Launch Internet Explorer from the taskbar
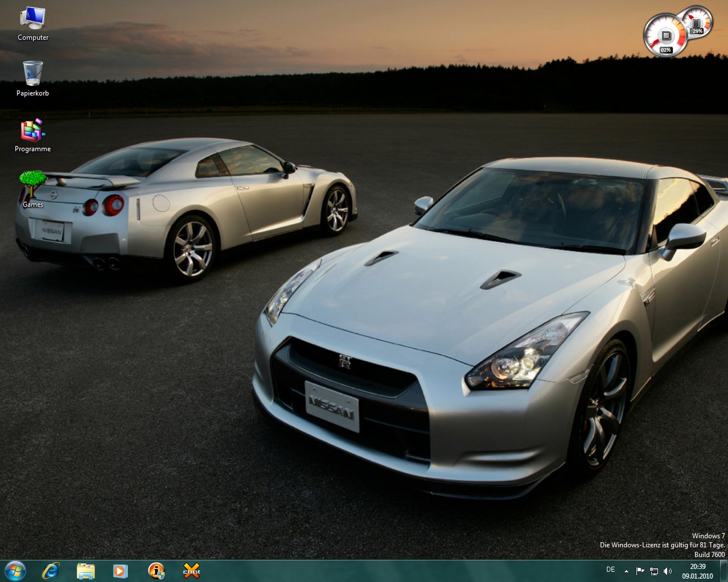The width and height of the screenshot is (728, 582). coord(51,571)
